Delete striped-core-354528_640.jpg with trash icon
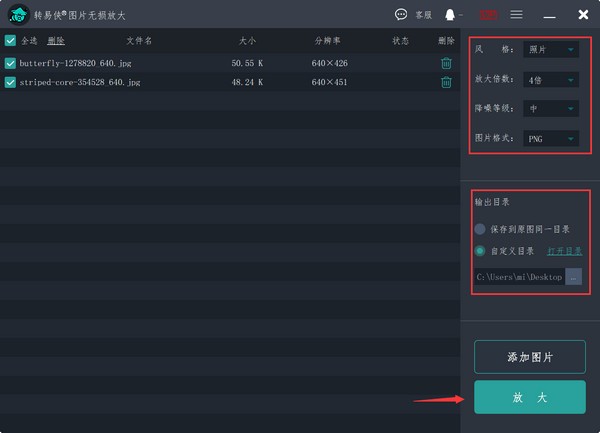The height and width of the screenshot is (433, 600). [x=446, y=82]
